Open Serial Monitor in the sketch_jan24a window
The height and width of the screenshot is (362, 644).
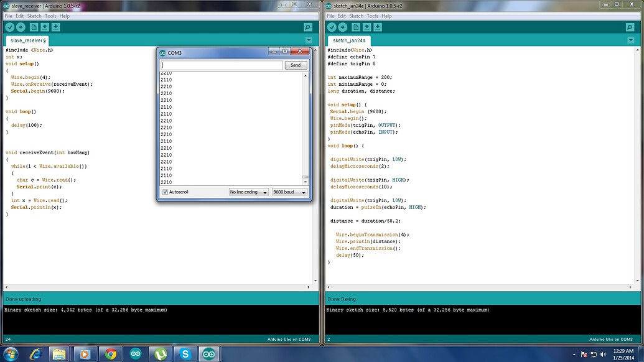coord(630,27)
